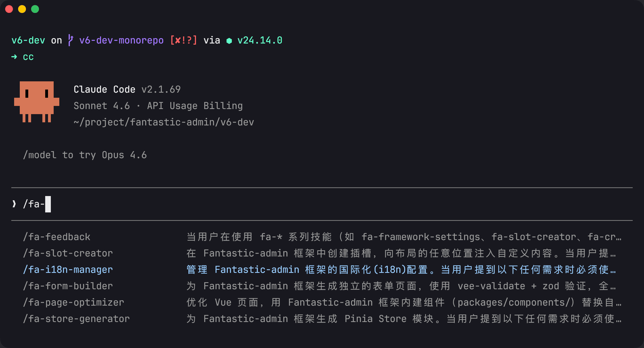The image size is (644, 348).
Task: Select the /fa-feedback command suggestion
Action: pyautogui.click(x=56, y=237)
